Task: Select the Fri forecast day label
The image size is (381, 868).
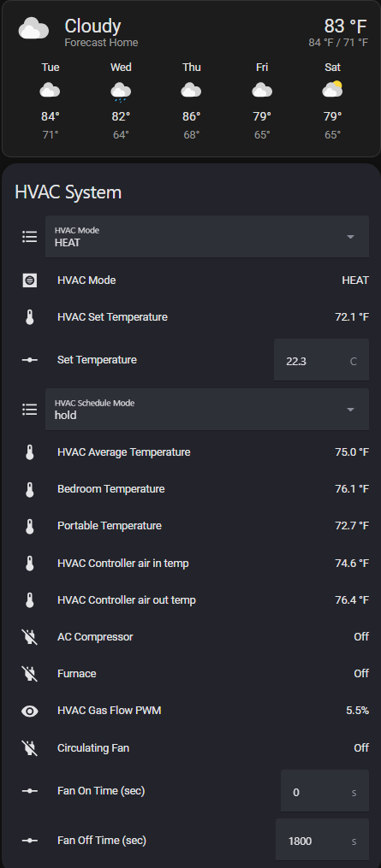Action: (x=262, y=68)
